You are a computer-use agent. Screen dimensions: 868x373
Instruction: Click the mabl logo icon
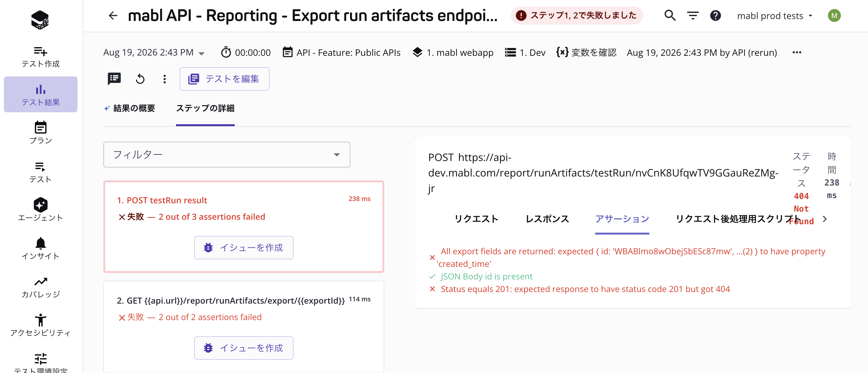(x=40, y=20)
